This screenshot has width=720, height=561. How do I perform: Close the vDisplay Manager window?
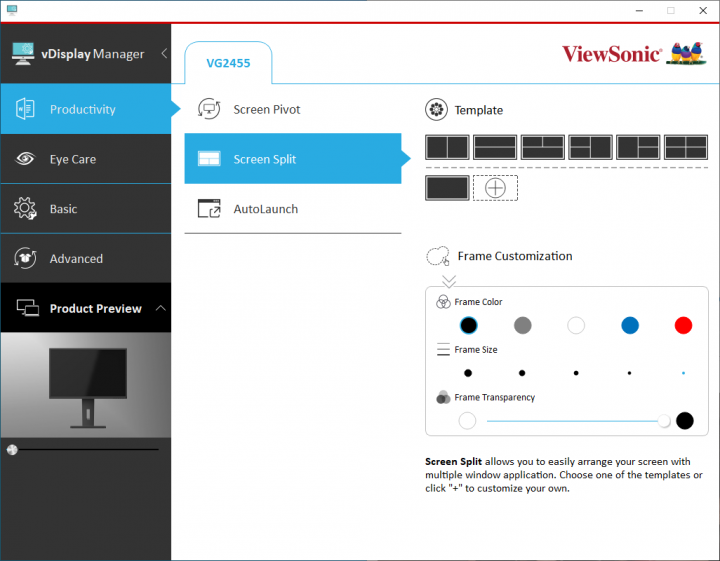point(703,10)
